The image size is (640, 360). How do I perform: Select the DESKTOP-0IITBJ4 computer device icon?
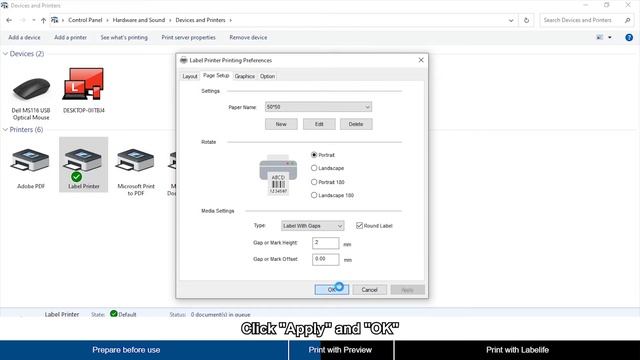tap(84, 91)
